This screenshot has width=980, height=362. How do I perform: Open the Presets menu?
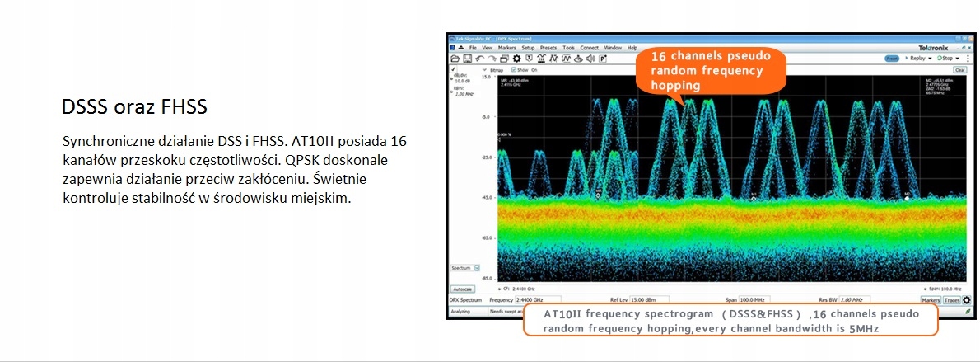coord(548,48)
